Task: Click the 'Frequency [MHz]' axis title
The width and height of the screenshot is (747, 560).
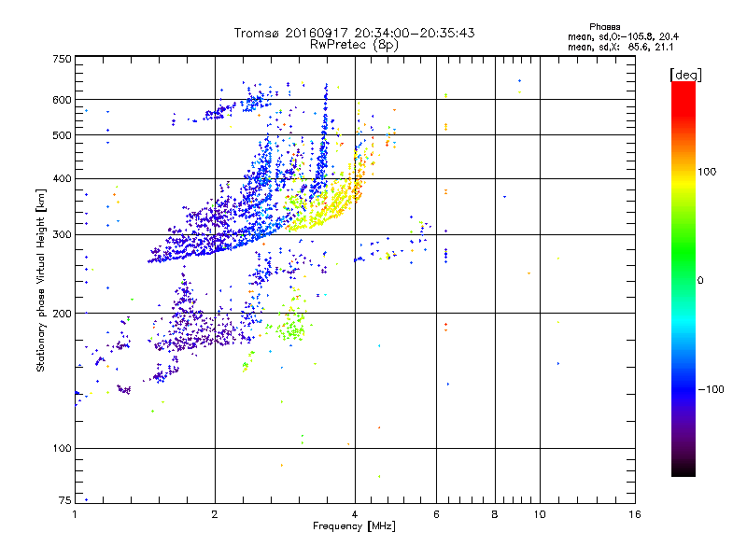Action: click(x=354, y=526)
